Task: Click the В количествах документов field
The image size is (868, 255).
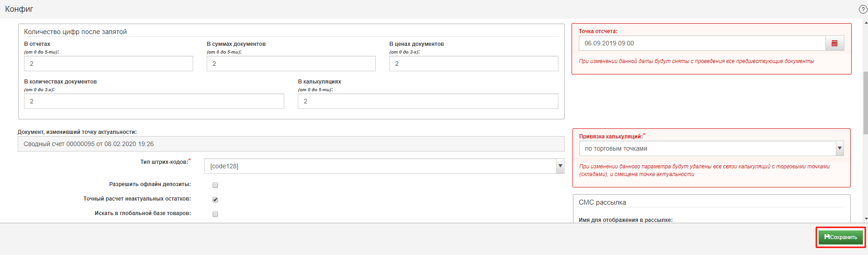Action: 154,101
